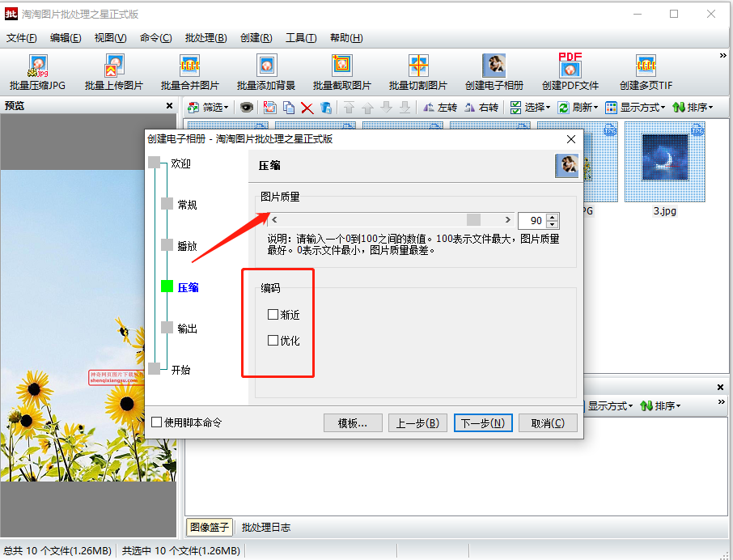Click the quality slider right arrow
Image resolution: width=733 pixels, height=560 pixels.
coord(507,219)
